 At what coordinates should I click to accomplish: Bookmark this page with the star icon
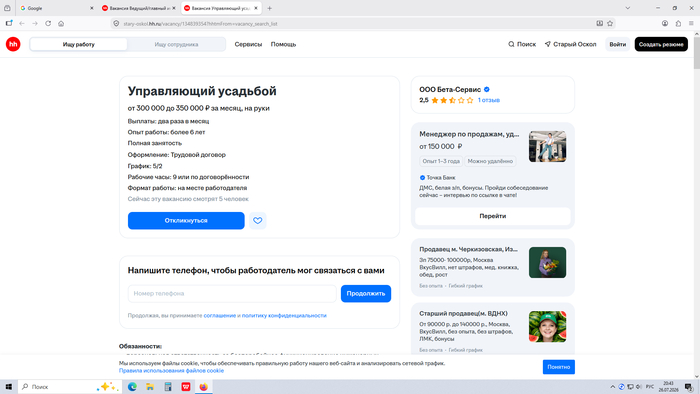pos(610,24)
